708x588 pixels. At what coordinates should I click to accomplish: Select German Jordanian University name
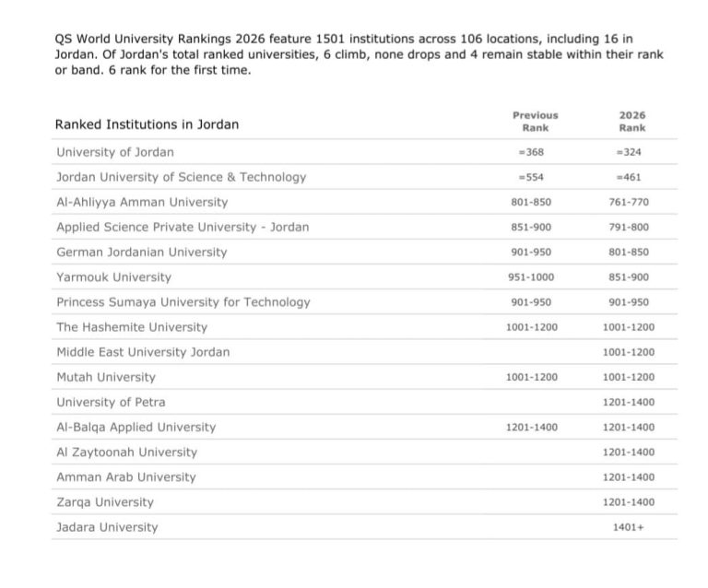click(141, 252)
